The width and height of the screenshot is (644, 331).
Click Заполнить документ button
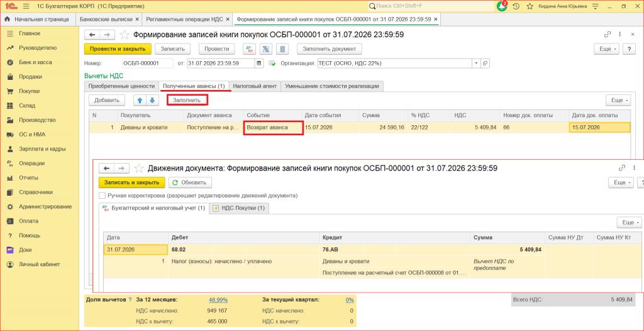[x=330, y=49]
